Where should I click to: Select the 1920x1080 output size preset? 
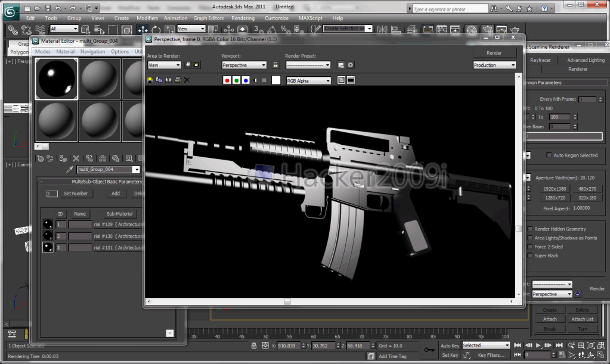pyautogui.click(x=555, y=189)
